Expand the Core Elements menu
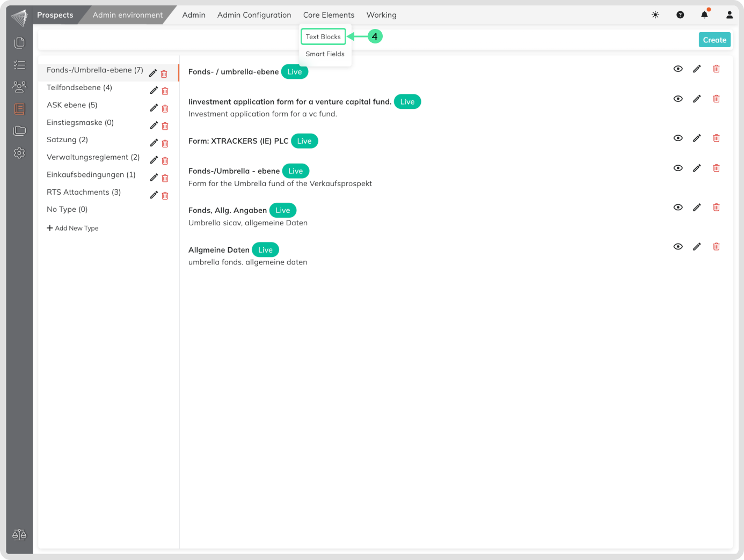The height and width of the screenshot is (560, 744). point(329,15)
